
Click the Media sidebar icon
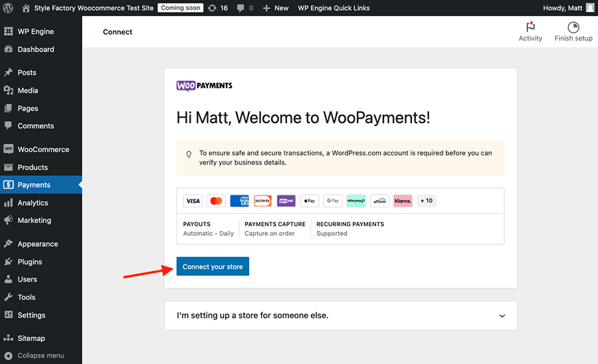coord(9,90)
